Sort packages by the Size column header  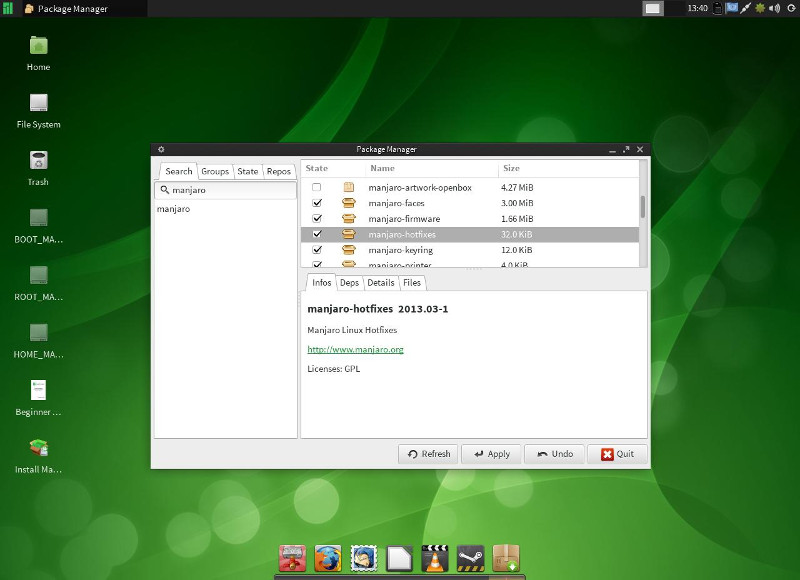[511, 169]
